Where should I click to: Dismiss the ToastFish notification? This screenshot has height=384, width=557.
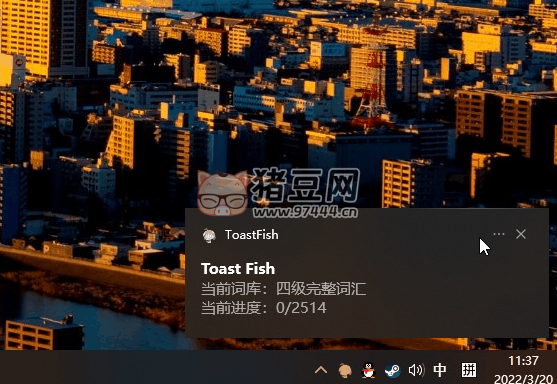(x=521, y=234)
